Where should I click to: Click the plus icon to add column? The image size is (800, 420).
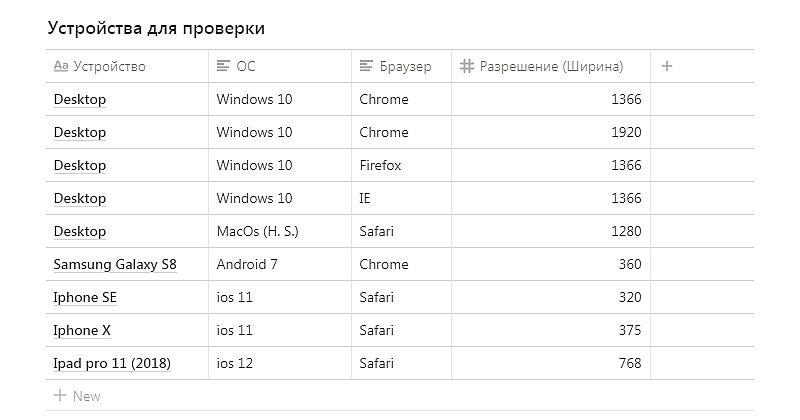point(666,66)
